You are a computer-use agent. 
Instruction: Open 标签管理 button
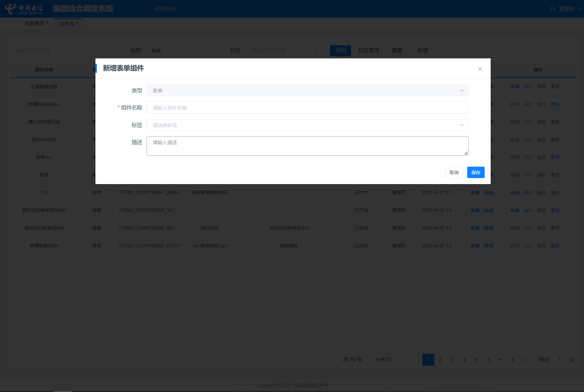(x=369, y=51)
